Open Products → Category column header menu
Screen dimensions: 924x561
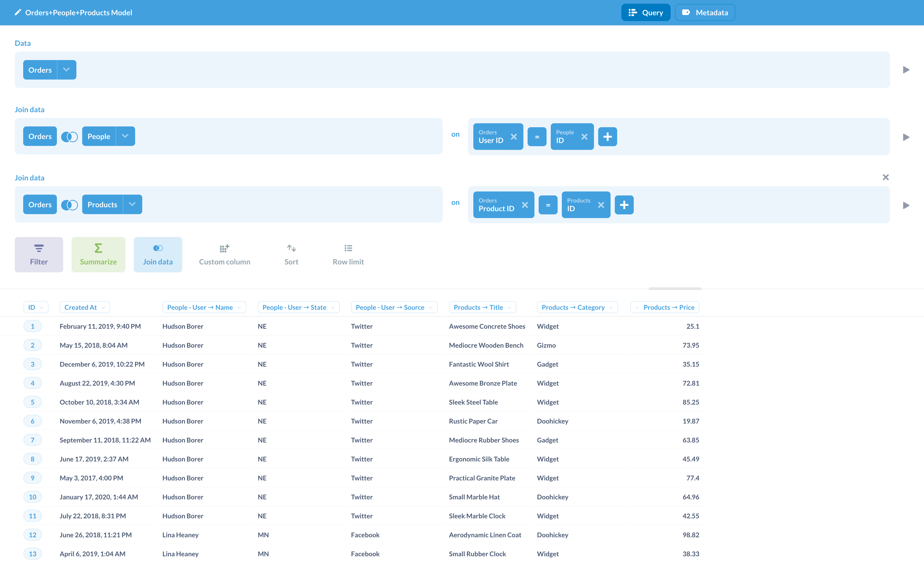click(x=577, y=307)
